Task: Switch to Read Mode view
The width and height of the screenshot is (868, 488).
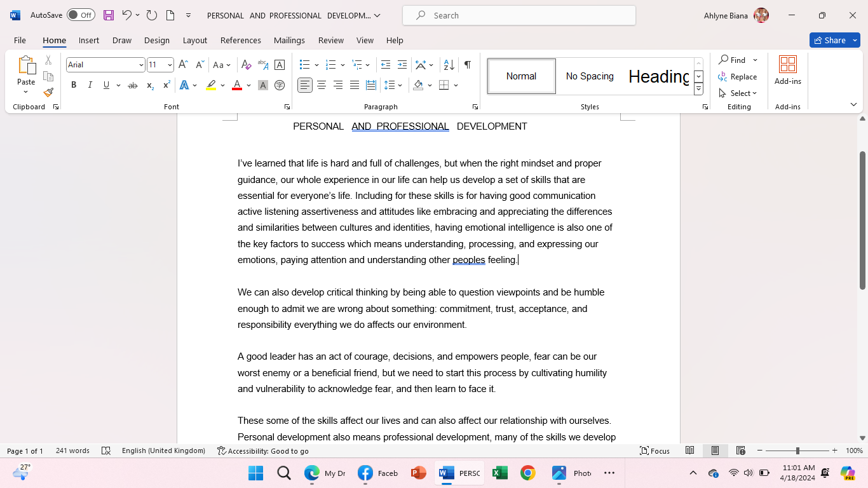Action: tap(689, 451)
